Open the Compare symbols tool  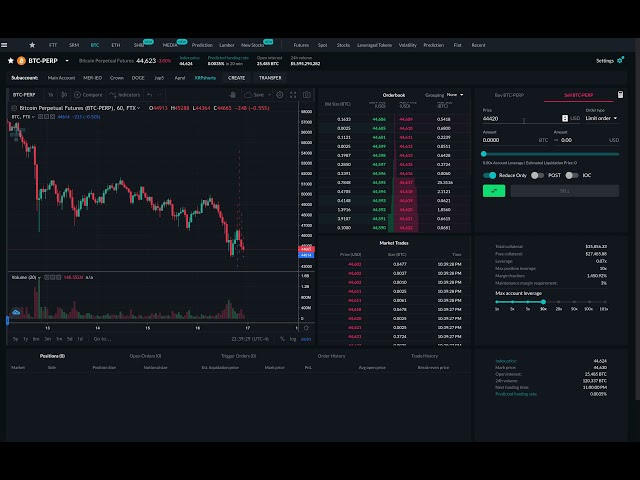pyautogui.click(x=88, y=95)
